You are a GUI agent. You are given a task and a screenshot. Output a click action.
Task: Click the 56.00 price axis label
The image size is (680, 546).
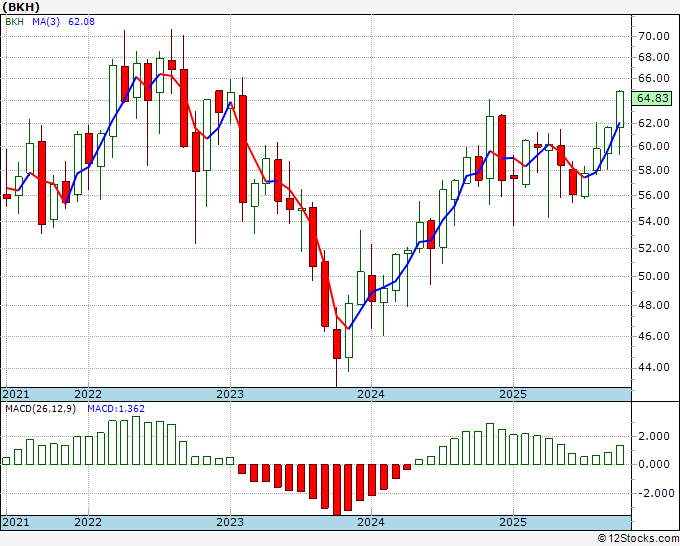[654, 195]
